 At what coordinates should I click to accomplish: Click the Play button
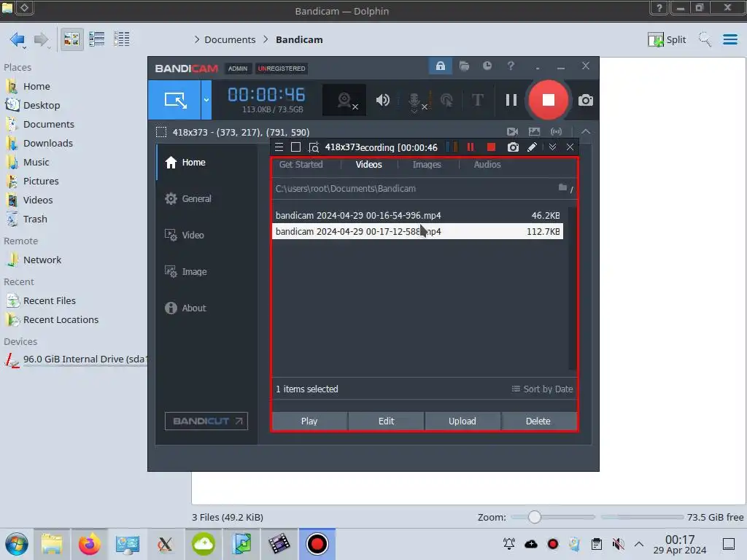[x=309, y=421]
